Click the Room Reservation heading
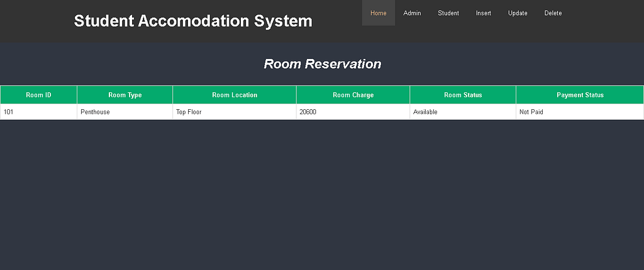This screenshot has height=270, width=644. coord(322,64)
